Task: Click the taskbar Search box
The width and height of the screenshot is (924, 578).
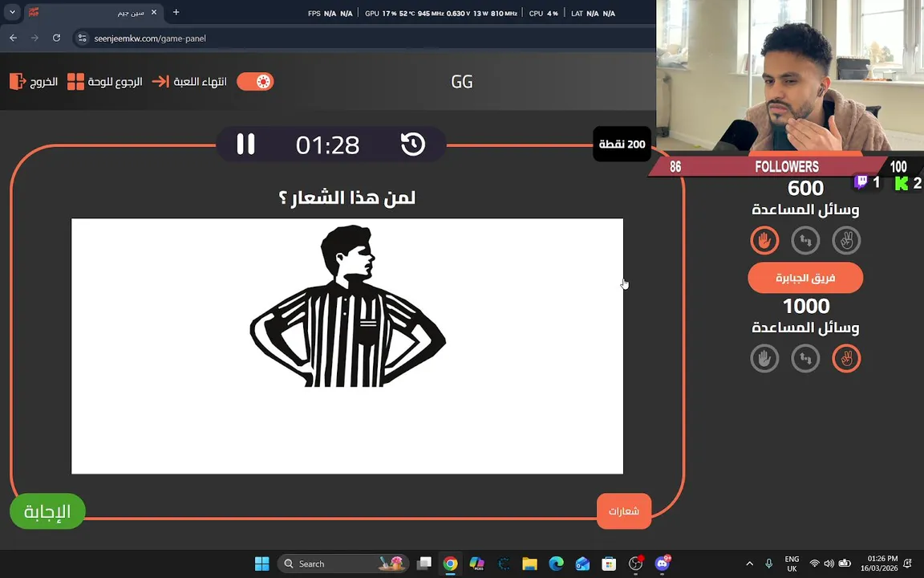Action: click(x=343, y=564)
